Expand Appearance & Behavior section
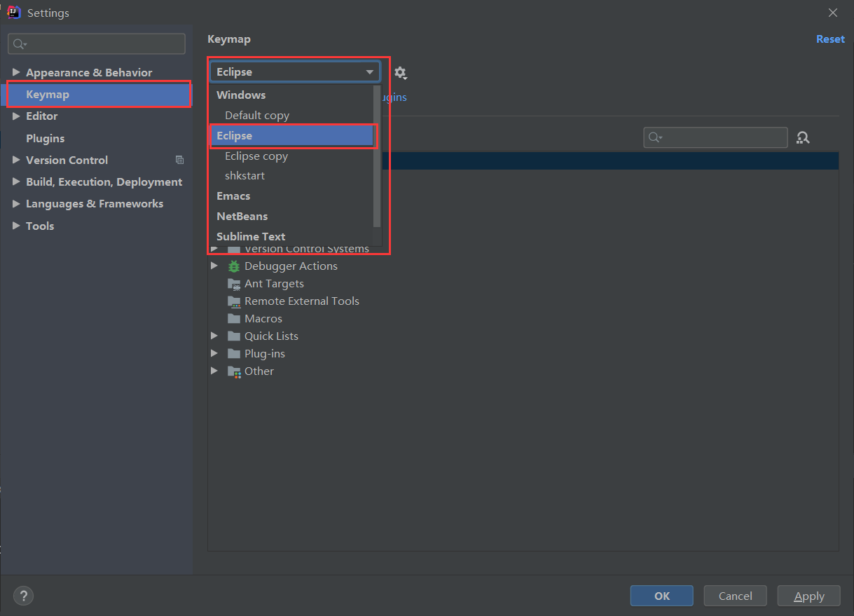The width and height of the screenshot is (854, 616). pyautogui.click(x=16, y=72)
